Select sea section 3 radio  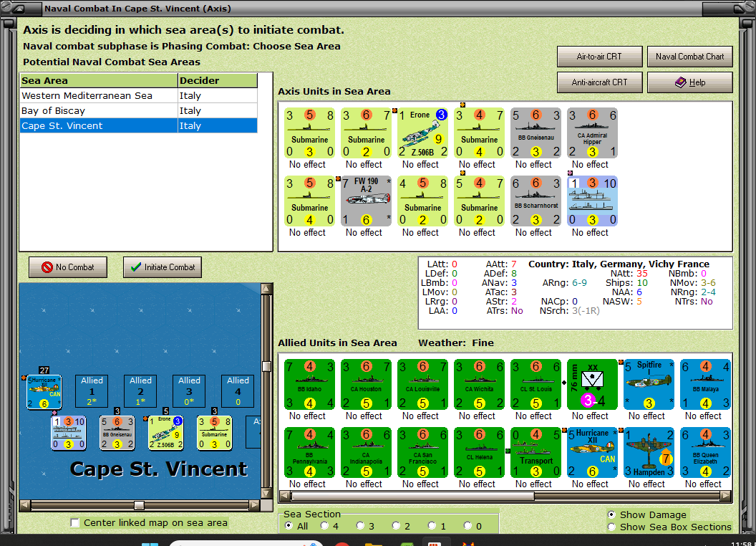360,525
